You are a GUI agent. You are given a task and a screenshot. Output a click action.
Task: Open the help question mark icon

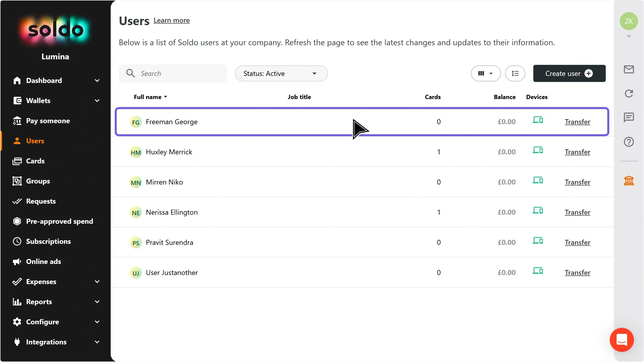click(x=629, y=142)
